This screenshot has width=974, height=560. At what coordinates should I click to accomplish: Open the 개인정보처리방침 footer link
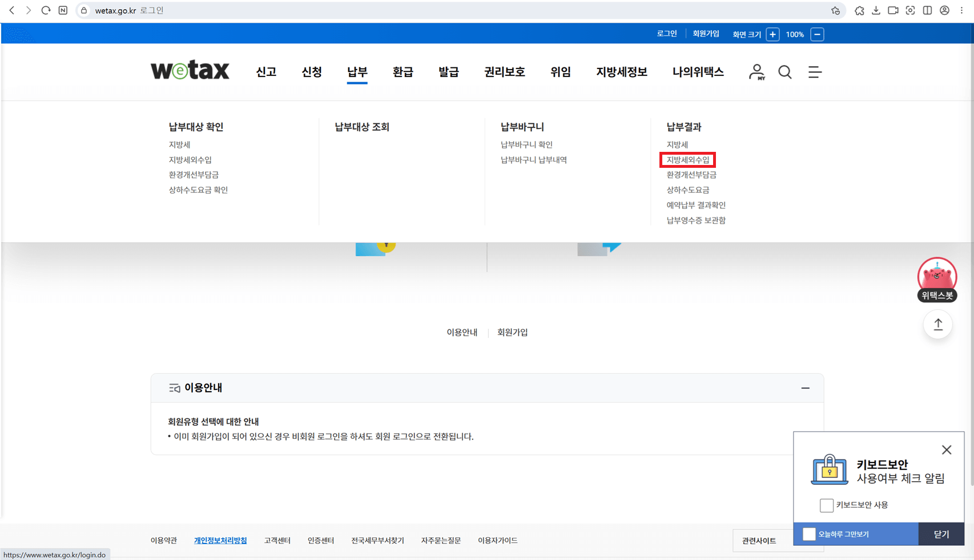220,540
